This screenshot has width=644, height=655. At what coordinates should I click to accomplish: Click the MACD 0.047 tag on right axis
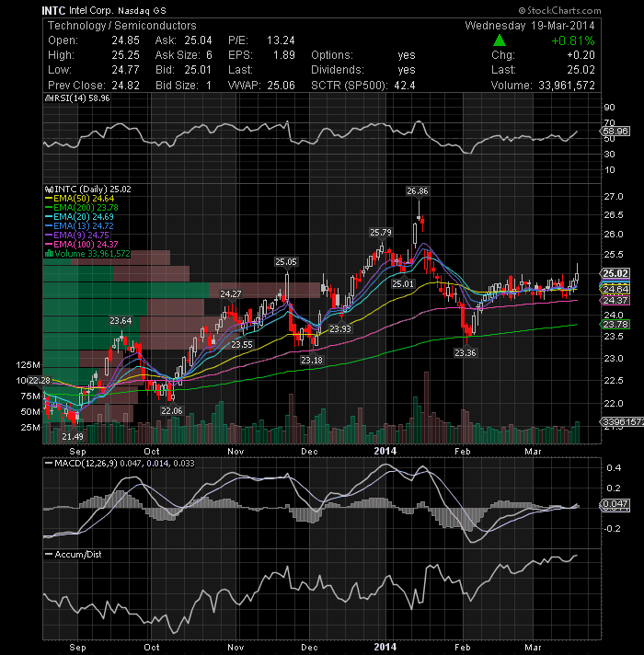click(615, 504)
